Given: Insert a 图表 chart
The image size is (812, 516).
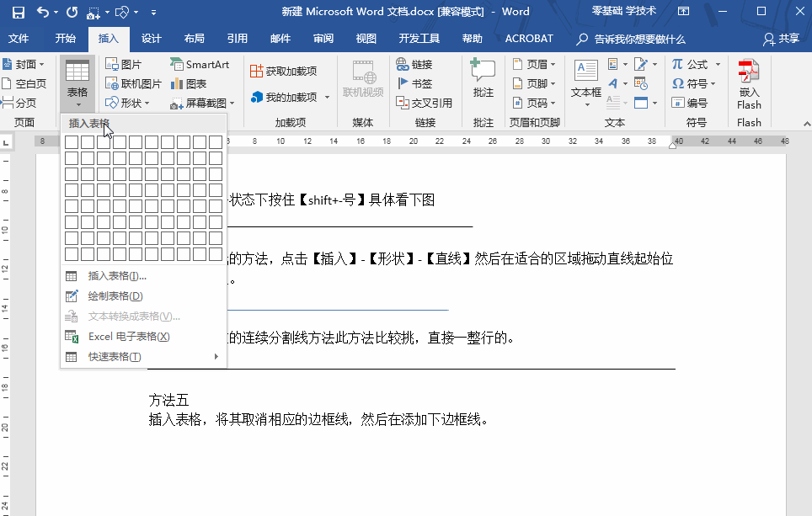Looking at the screenshot, I should (x=189, y=83).
